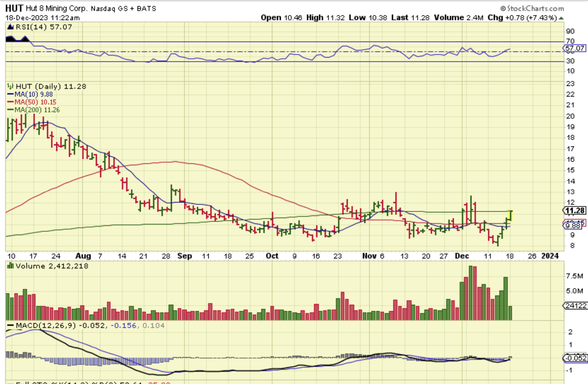Click the -0.052 MACD value axis tag

point(575,358)
